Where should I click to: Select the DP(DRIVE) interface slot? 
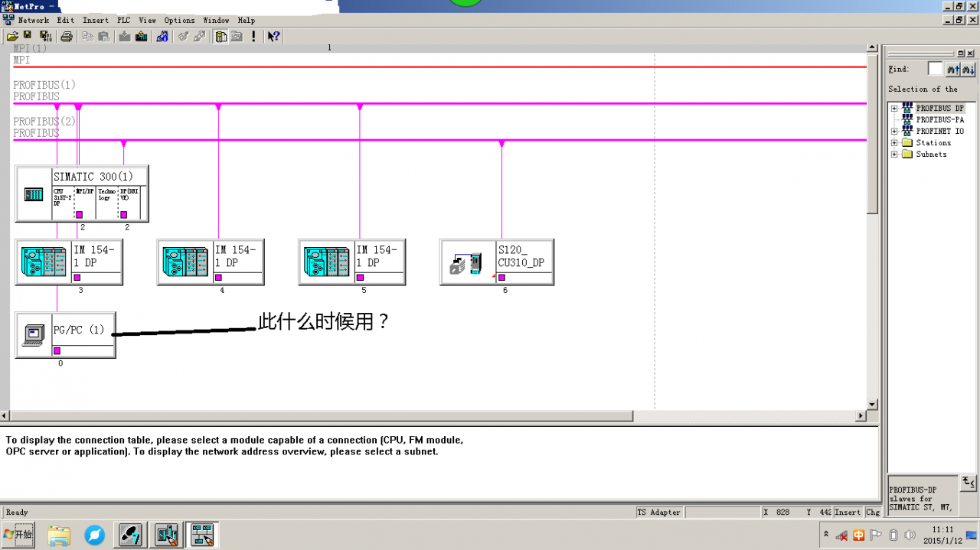(129, 203)
